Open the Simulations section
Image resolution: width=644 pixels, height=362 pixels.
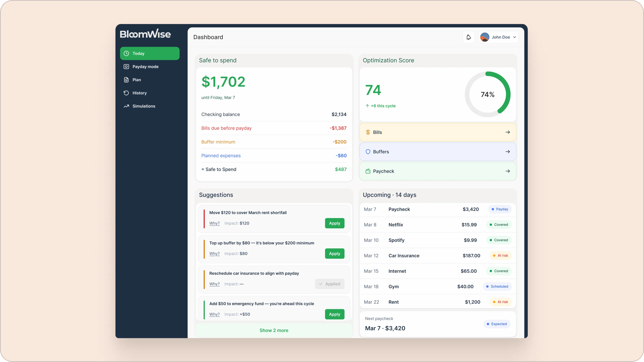[x=149, y=106]
